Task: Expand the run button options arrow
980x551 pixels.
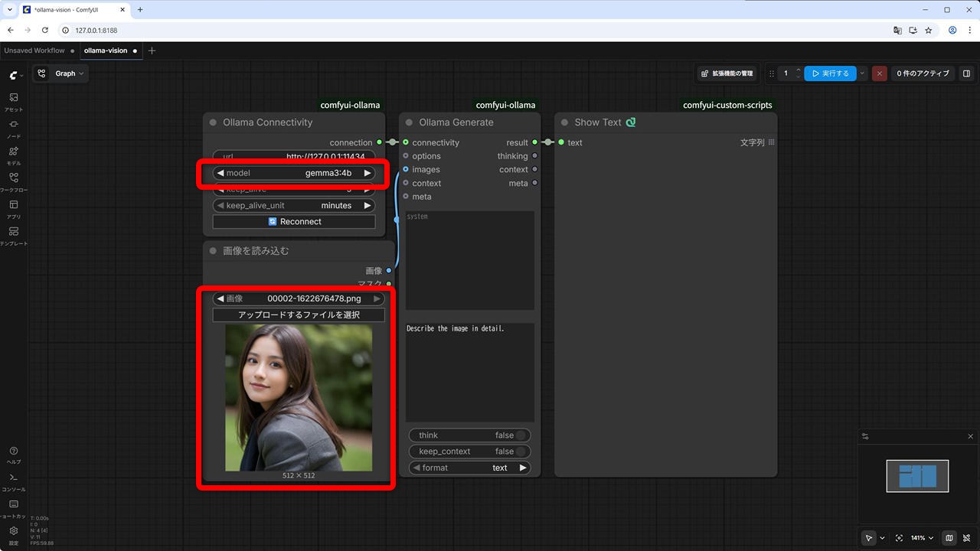Action: [863, 73]
